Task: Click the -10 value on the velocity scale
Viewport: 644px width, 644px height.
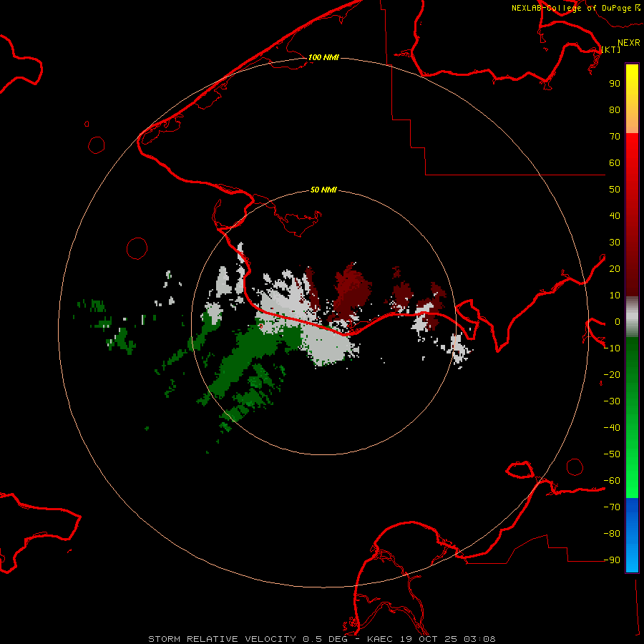Action: click(x=612, y=348)
